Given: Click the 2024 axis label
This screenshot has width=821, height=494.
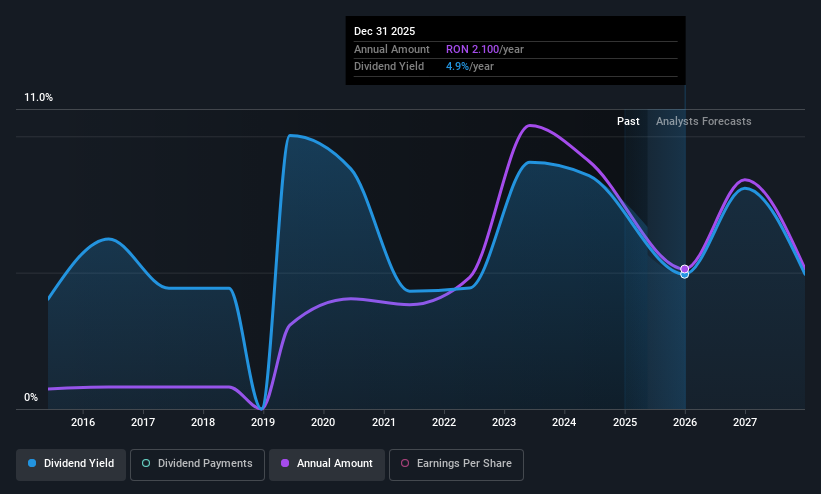Looking at the screenshot, I should 564,422.
